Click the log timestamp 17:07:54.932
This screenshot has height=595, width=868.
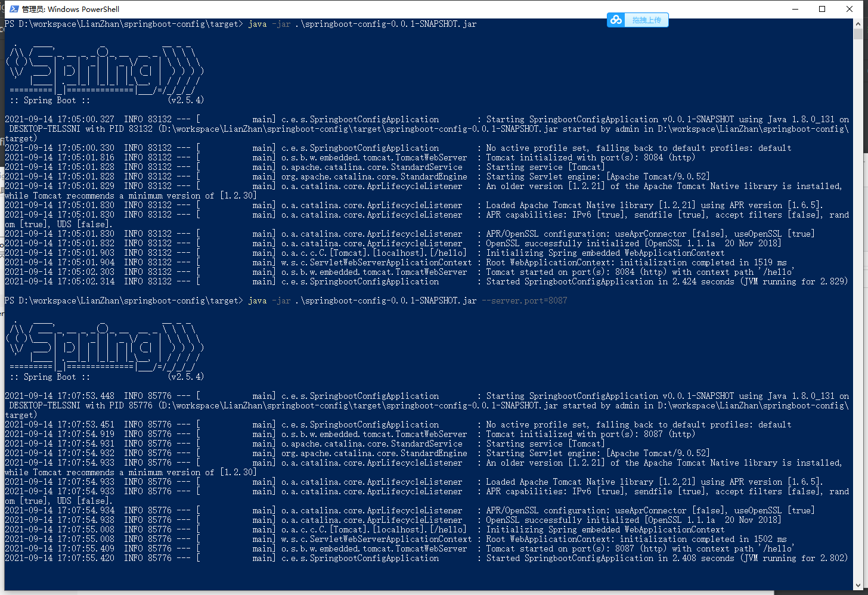[86, 453]
